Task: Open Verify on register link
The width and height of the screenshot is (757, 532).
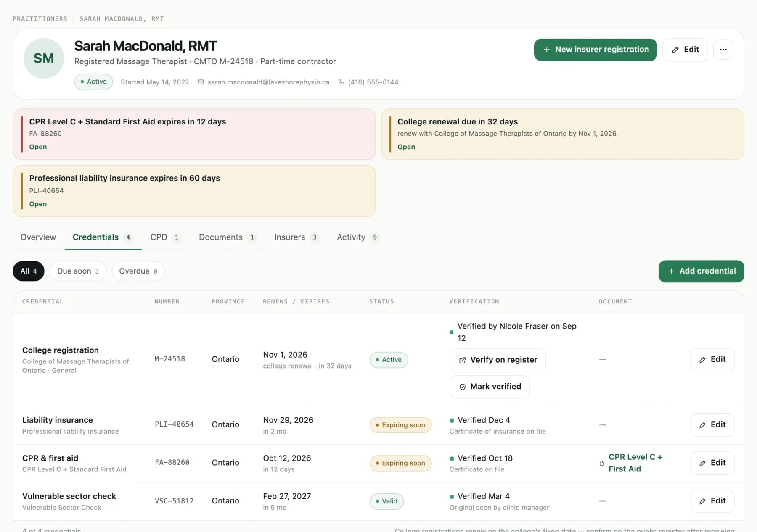Action: (x=498, y=360)
